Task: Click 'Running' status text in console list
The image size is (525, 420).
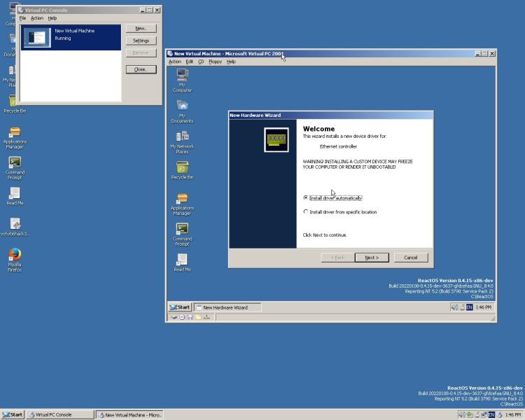Action: 63,38
